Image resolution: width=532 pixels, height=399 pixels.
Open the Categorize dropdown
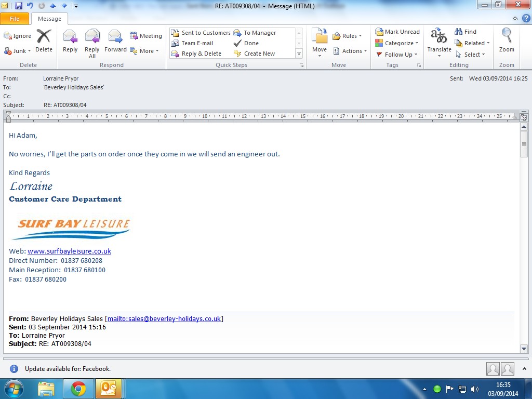click(397, 43)
